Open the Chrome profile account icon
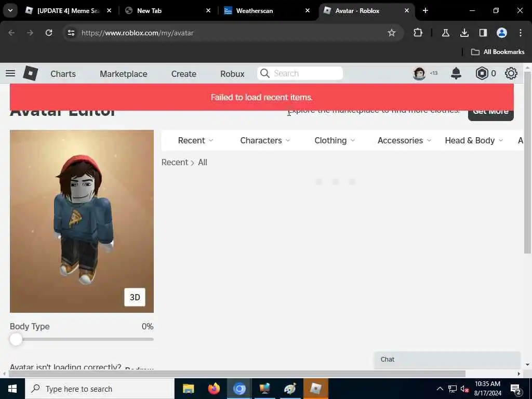This screenshot has height=399, width=532. (502, 33)
